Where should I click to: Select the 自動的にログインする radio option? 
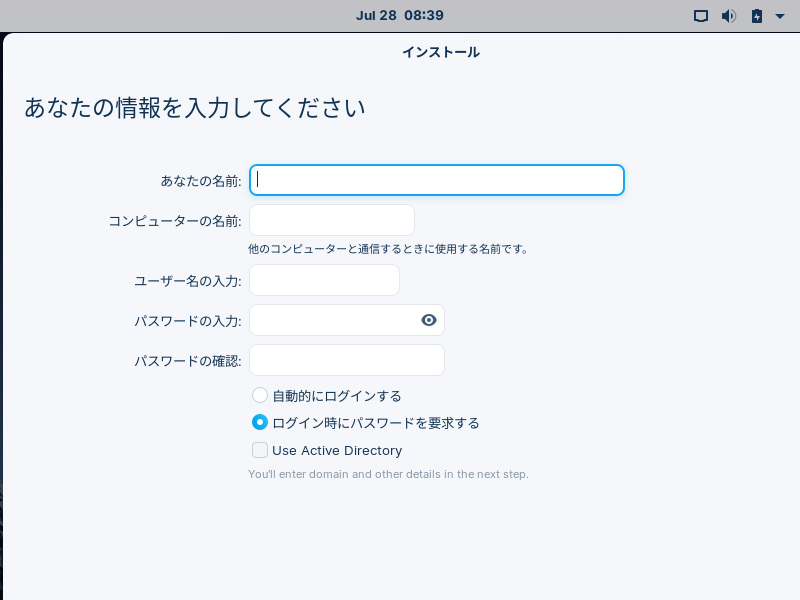[260, 395]
